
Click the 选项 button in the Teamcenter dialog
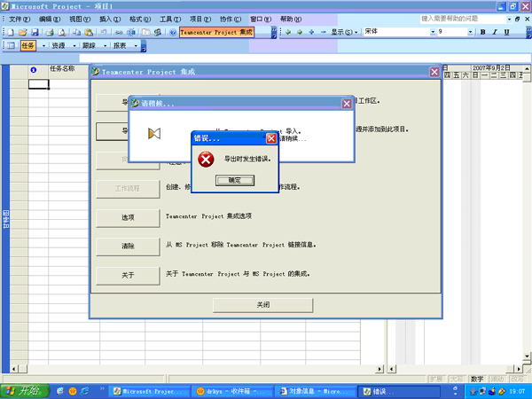[128, 218]
